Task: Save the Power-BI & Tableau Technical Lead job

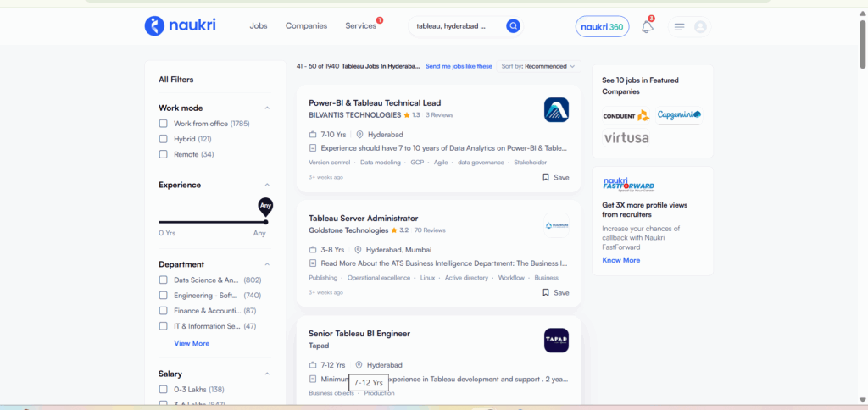Action: tap(555, 177)
